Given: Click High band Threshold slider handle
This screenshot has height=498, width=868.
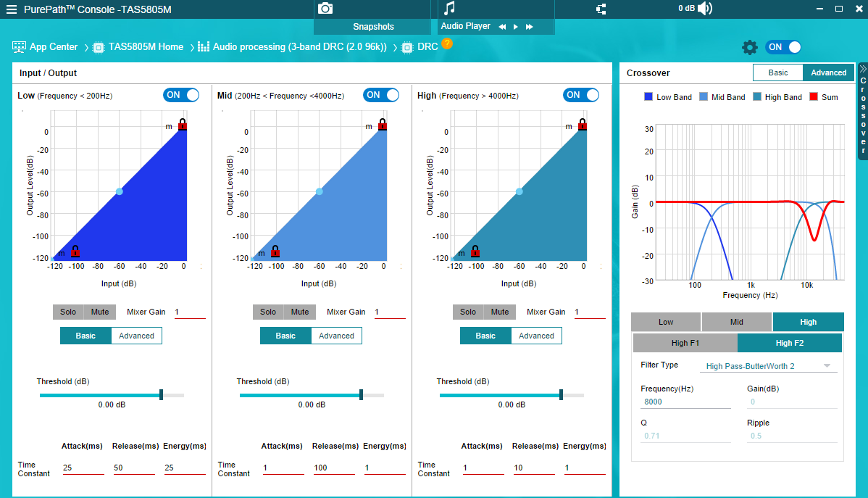Looking at the screenshot, I should (561, 394).
